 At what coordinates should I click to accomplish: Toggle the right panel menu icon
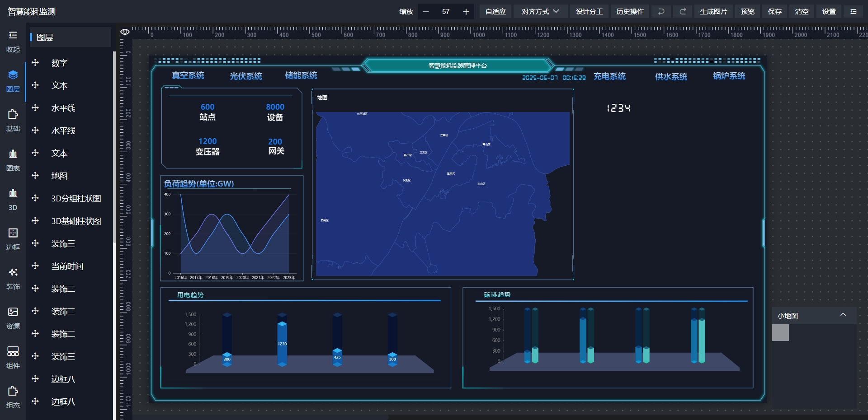click(x=853, y=12)
